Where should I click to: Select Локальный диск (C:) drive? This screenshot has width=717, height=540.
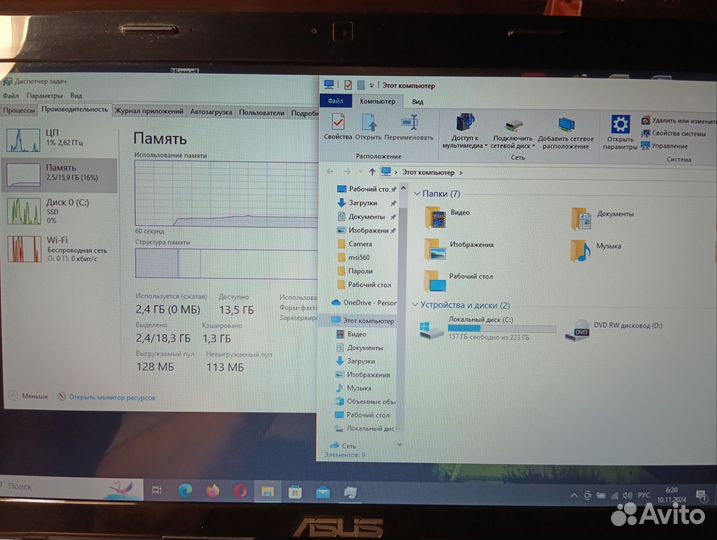[x=487, y=328]
